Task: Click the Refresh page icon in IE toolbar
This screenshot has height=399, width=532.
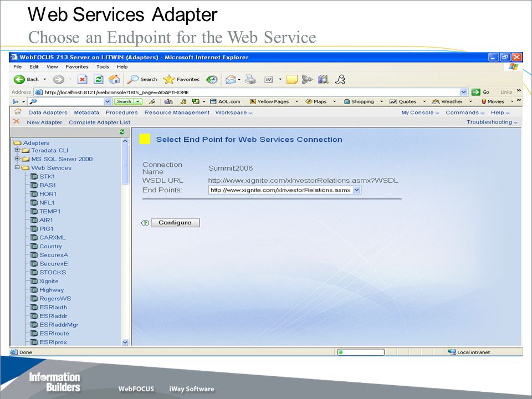Action: [99, 79]
